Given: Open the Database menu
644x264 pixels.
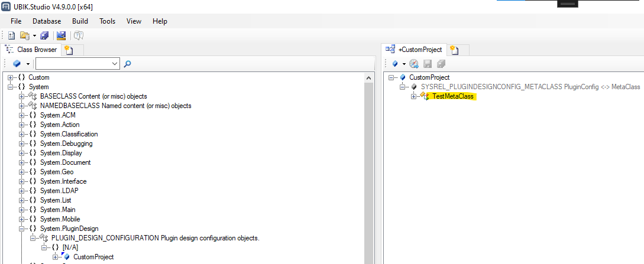Looking at the screenshot, I should pyautogui.click(x=47, y=21).
